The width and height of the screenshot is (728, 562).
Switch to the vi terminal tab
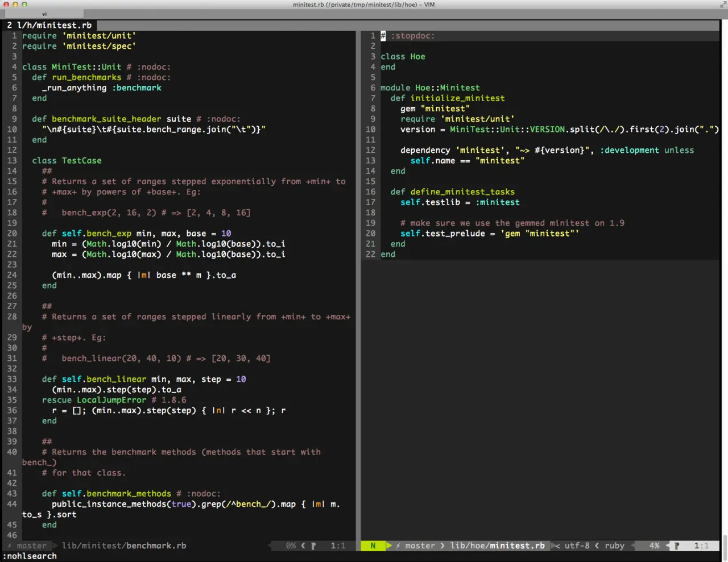coord(44,14)
